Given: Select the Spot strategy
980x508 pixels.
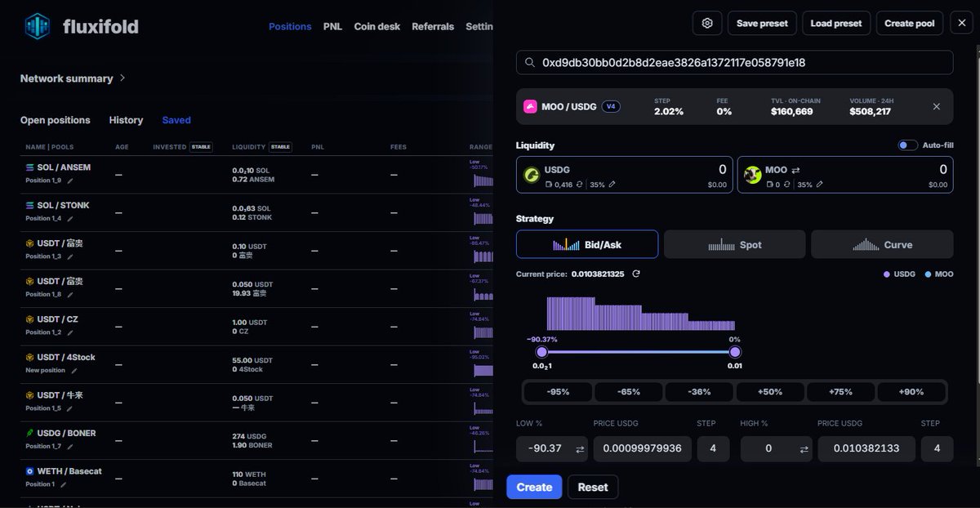Looking at the screenshot, I should coord(734,244).
